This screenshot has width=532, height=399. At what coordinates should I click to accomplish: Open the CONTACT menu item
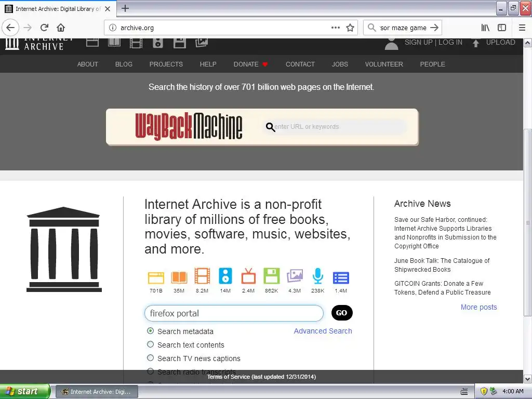pos(300,64)
